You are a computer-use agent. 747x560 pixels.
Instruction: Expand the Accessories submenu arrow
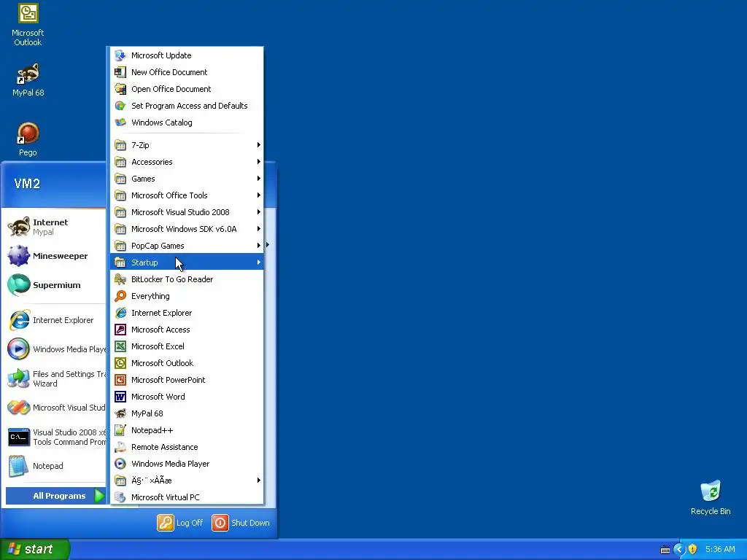(259, 162)
